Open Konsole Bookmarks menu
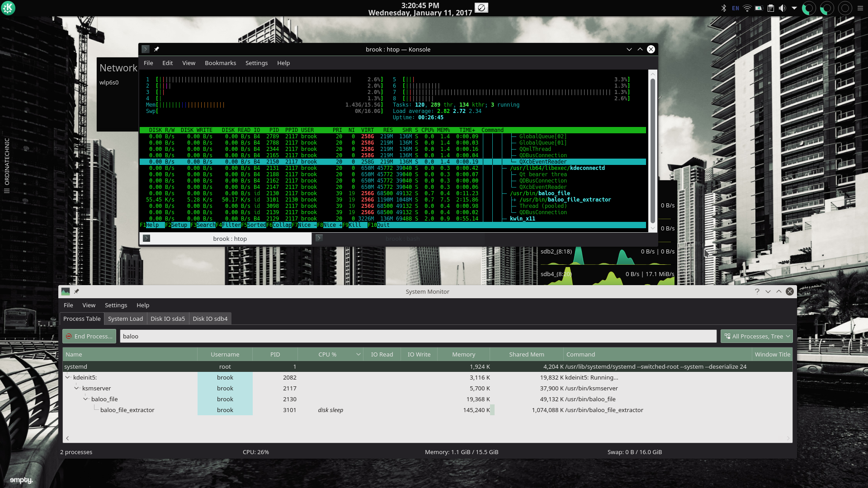The image size is (868, 488). [220, 63]
